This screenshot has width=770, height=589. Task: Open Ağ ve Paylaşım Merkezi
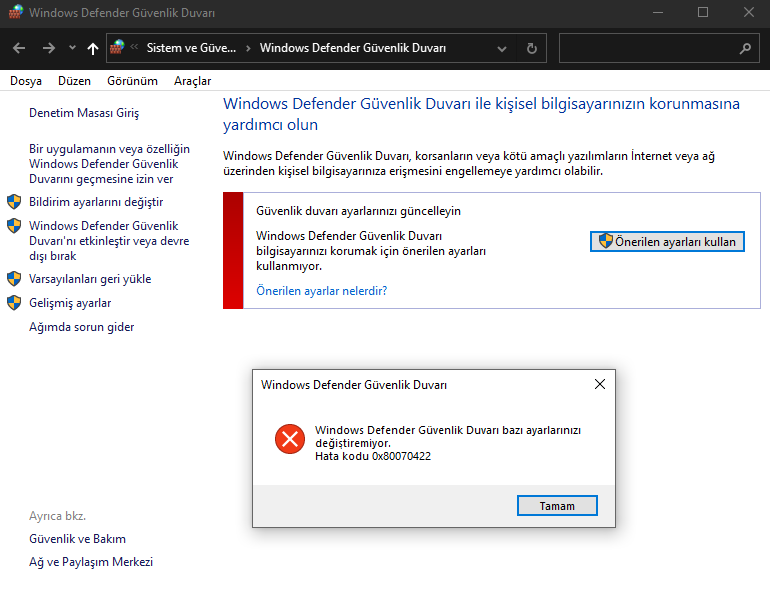pyautogui.click(x=91, y=562)
